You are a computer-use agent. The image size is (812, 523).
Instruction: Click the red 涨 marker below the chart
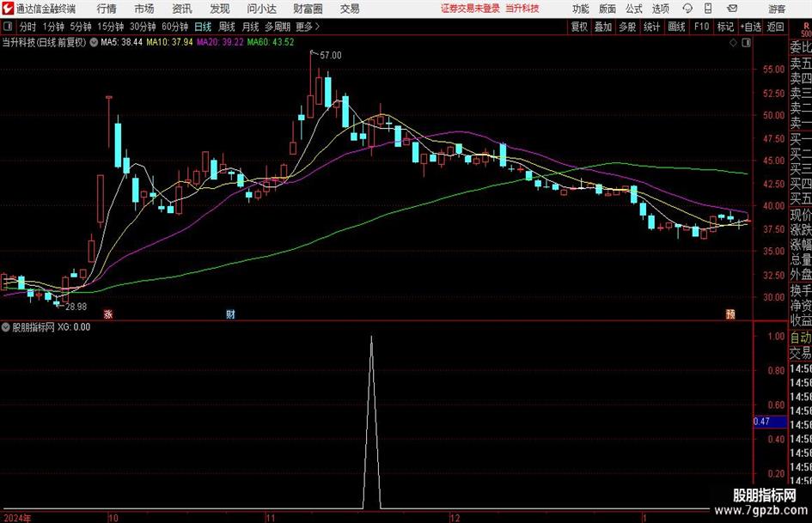[108, 313]
